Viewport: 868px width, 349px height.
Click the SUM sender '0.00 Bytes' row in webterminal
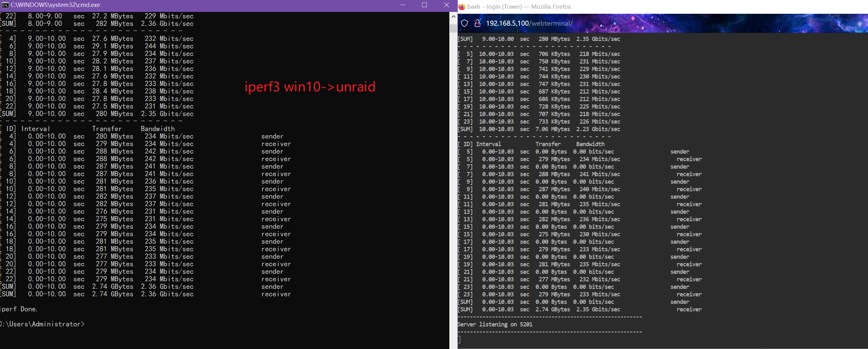click(x=573, y=302)
